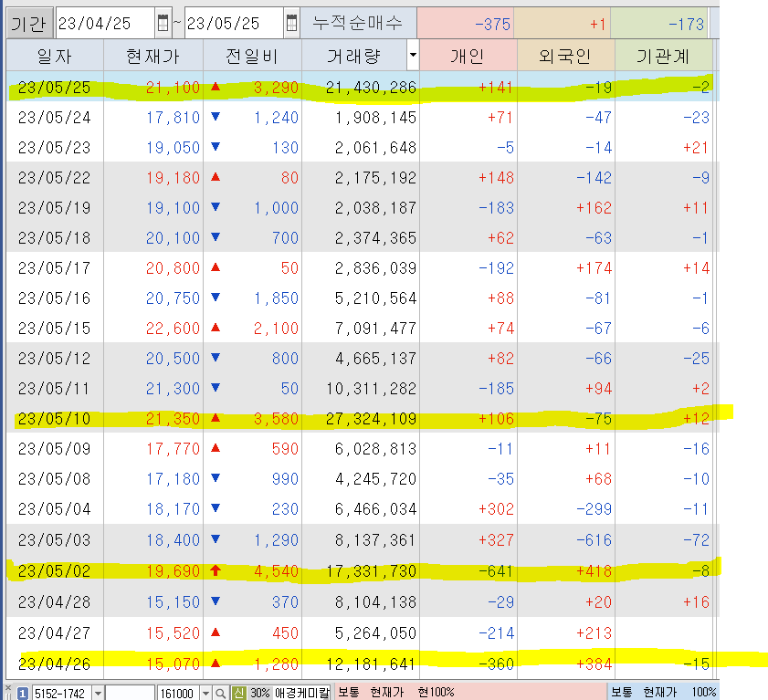The height and width of the screenshot is (700, 768).
Task: Open the end date calendar picker
Action: pyautogui.click(x=291, y=23)
